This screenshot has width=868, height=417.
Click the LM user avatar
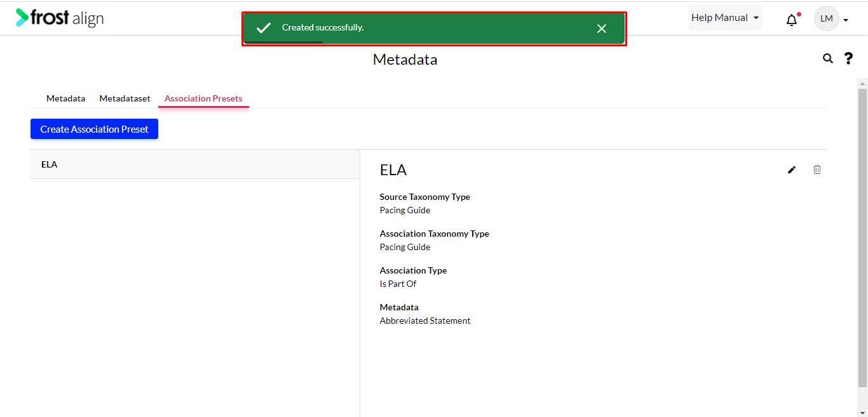[826, 18]
